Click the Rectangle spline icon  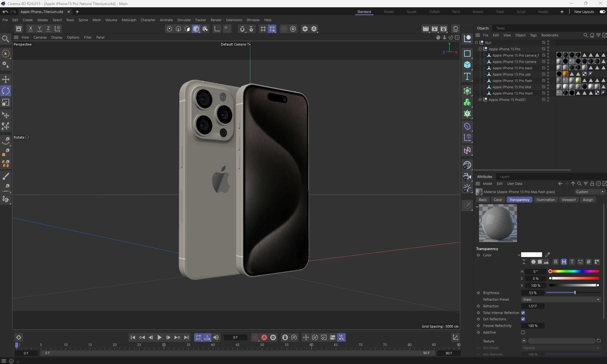467,53
